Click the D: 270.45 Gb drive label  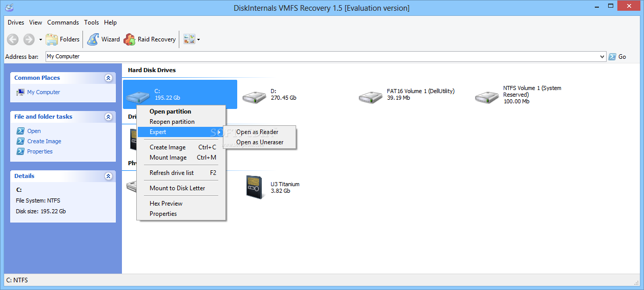(283, 95)
